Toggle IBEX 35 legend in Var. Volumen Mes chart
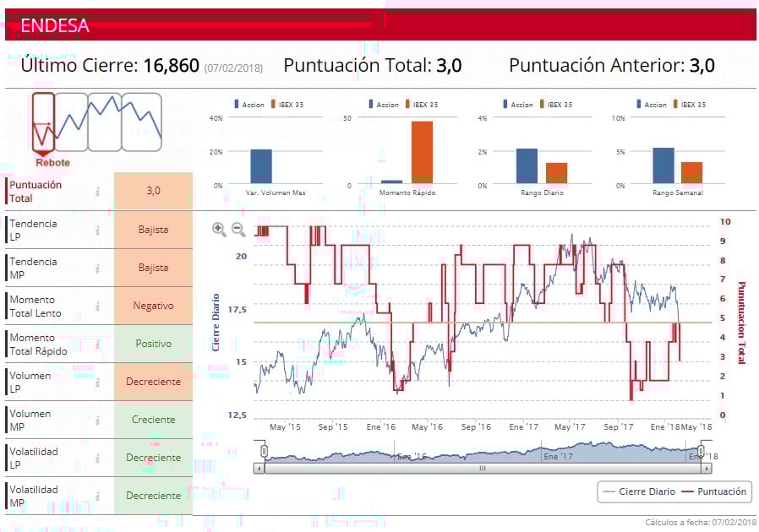759x532 pixels. (287, 105)
